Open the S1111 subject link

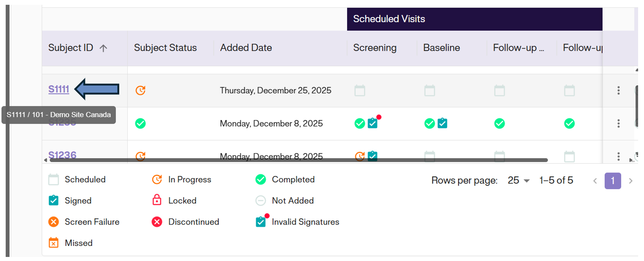59,89
